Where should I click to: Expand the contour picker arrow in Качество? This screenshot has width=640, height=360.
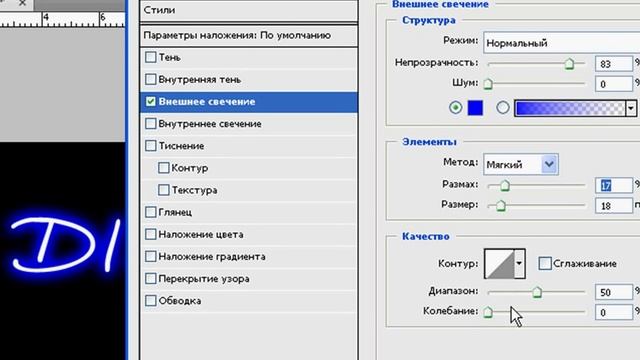(519, 264)
